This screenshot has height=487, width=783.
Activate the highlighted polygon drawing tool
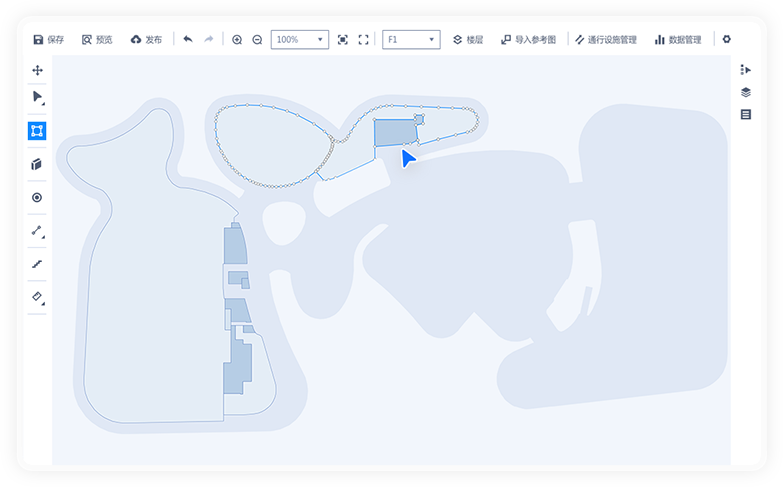(37, 131)
